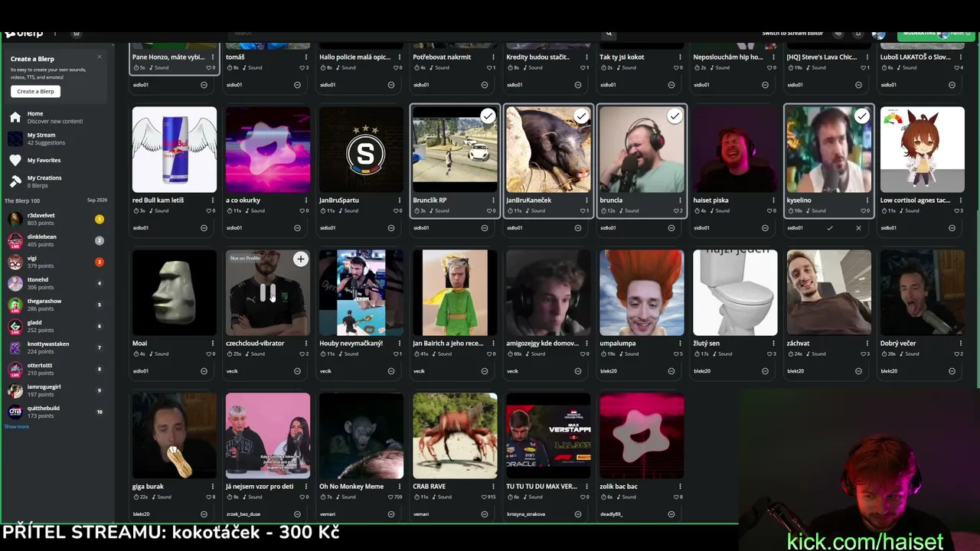This screenshot has width=980, height=551.
Task: Uncheck the Brunclík RP selection checkmark
Action: tap(488, 116)
